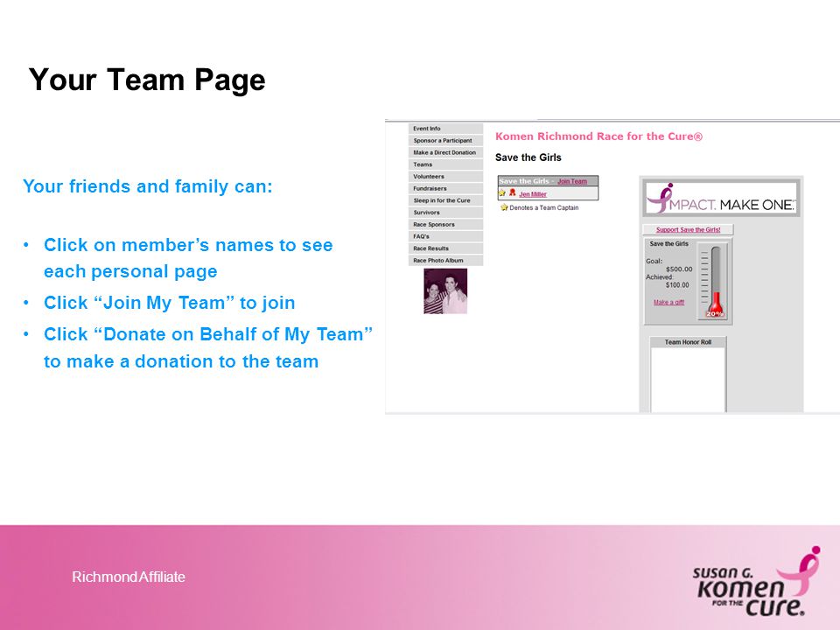The width and height of the screenshot is (840, 630).
Task: Click the red fundraising thermometer graphic
Action: [715, 281]
